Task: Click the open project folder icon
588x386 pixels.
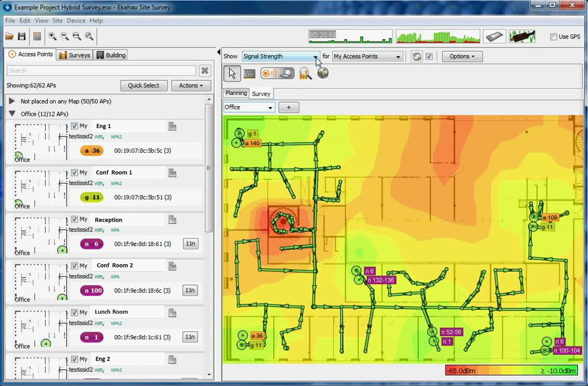Action: [x=9, y=36]
